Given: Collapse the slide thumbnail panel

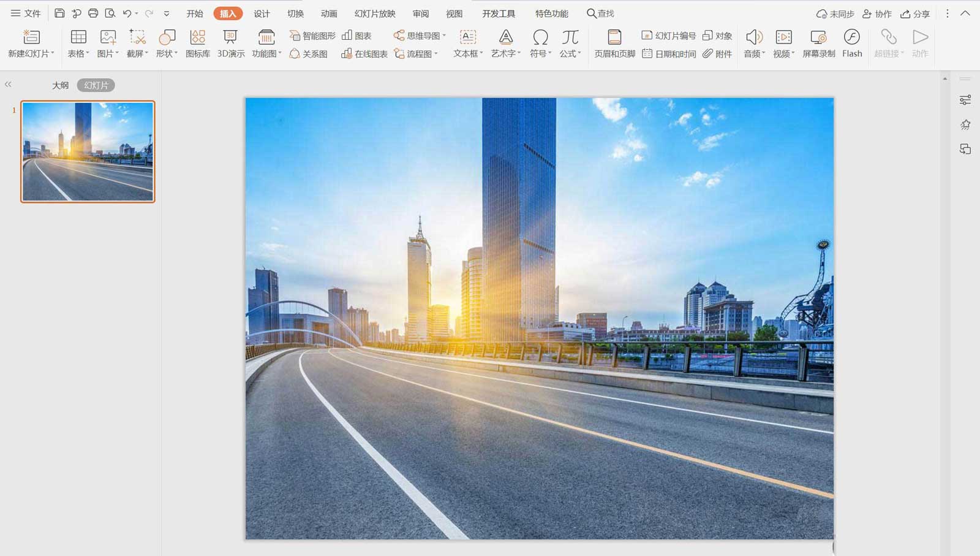Looking at the screenshot, I should click(8, 85).
